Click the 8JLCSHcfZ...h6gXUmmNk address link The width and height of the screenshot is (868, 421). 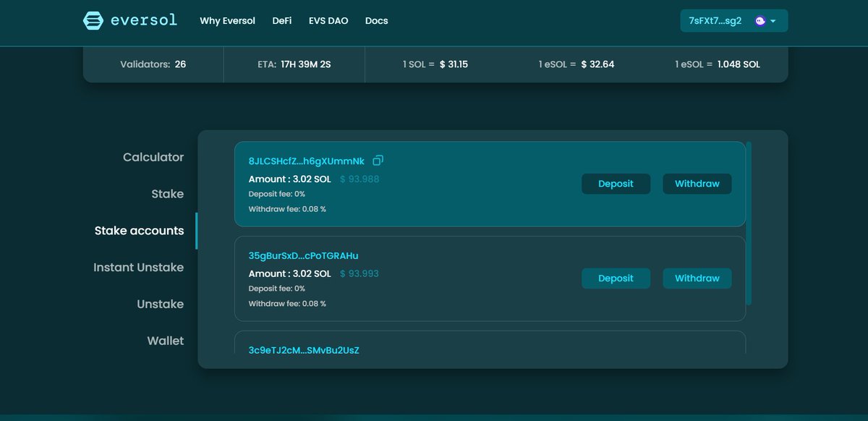tap(307, 161)
